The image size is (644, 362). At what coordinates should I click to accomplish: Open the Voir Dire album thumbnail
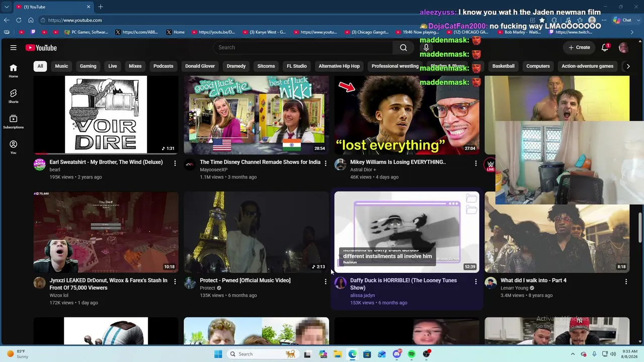(x=106, y=115)
